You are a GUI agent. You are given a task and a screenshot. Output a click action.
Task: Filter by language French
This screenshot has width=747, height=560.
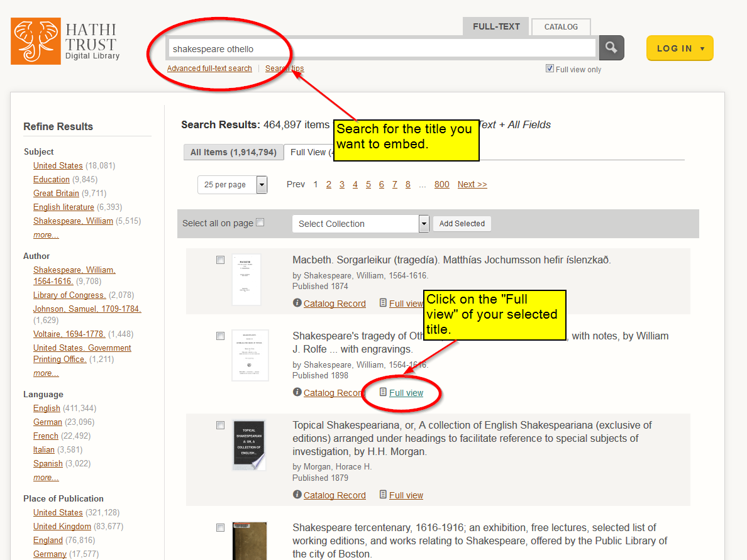[46, 436]
